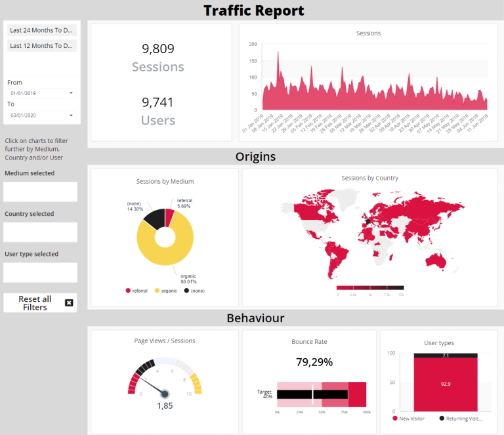Click the red New Visitor bar
This screenshot has height=435, width=504.
tap(445, 382)
